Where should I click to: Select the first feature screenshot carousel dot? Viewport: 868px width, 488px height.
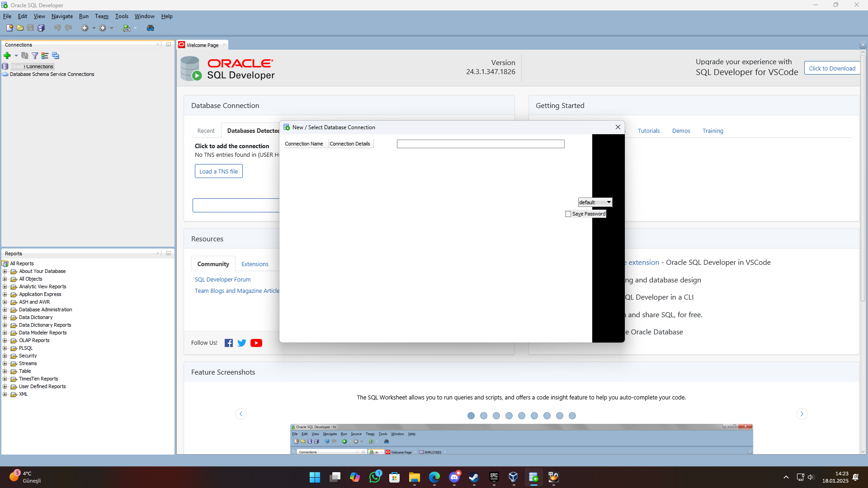click(471, 416)
